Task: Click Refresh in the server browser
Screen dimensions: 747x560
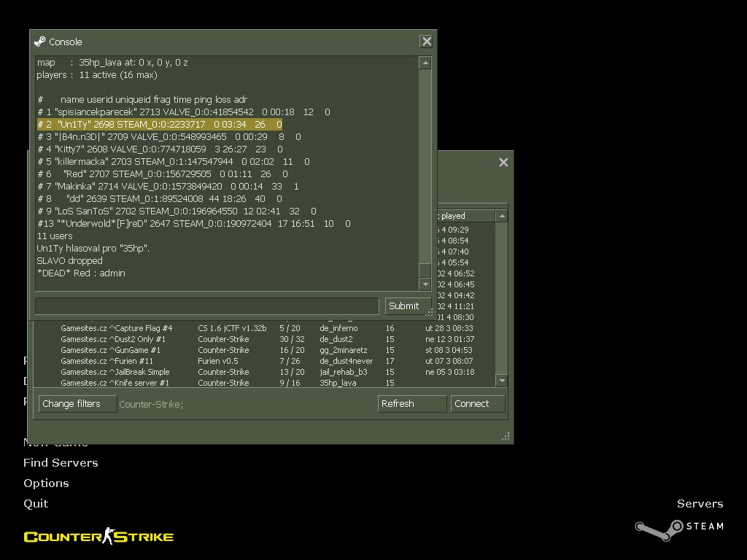Action: coord(411,404)
